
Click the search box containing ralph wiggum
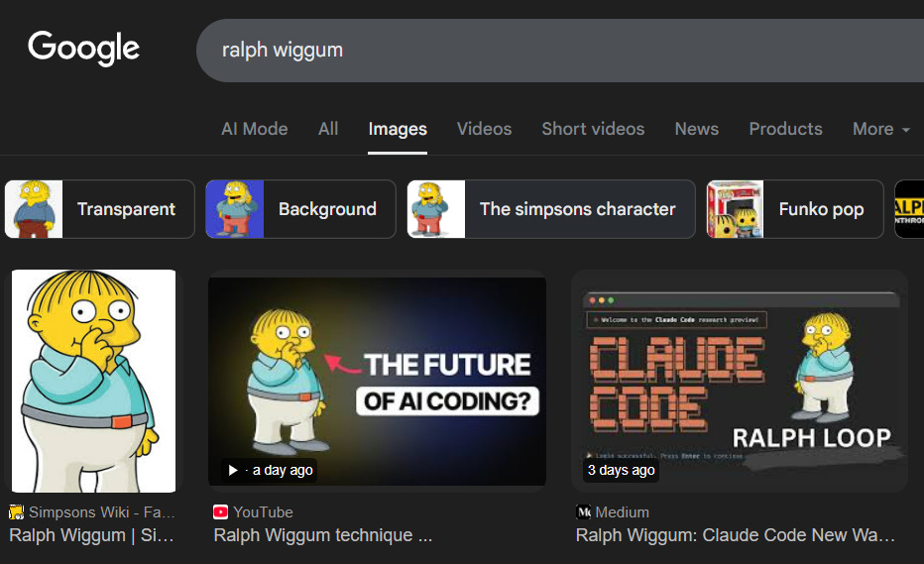coord(560,51)
